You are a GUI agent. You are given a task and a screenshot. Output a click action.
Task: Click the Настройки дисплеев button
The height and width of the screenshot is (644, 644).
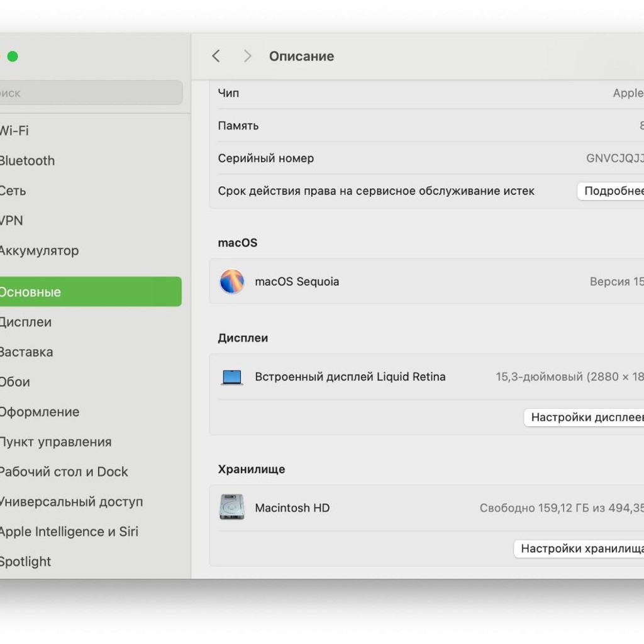pyautogui.click(x=584, y=418)
